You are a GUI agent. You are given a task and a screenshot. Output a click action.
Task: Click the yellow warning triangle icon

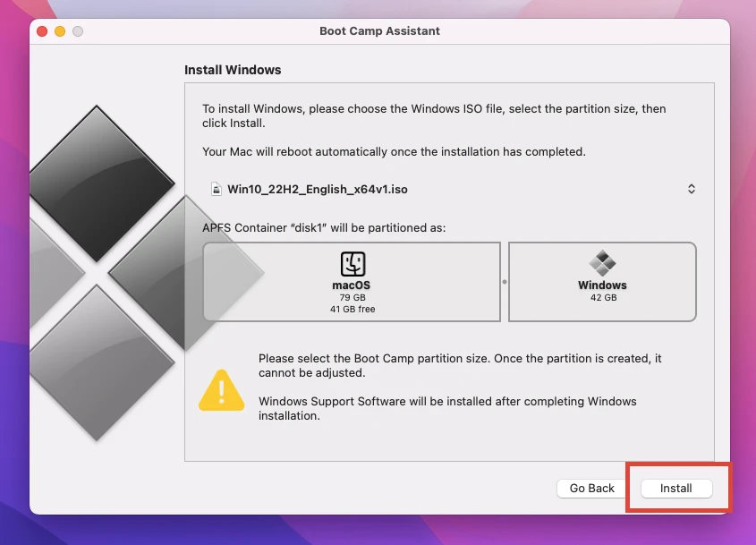tap(221, 391)
